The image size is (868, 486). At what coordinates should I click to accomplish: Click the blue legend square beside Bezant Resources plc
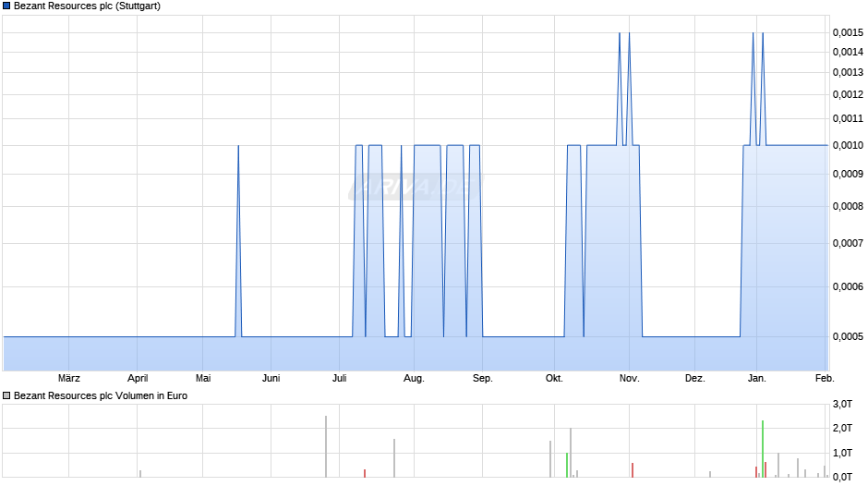[6, 6]
